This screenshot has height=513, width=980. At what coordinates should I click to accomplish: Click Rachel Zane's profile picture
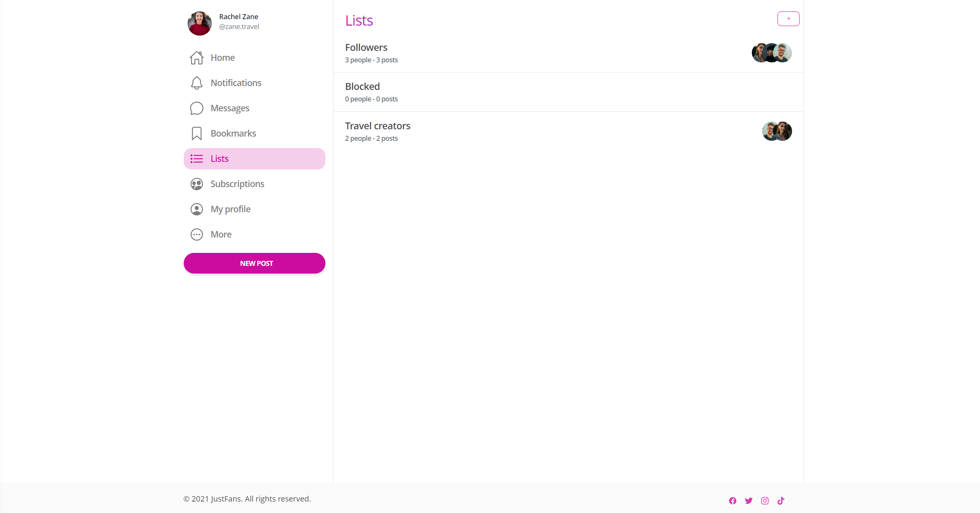click(x=199, y=23)
